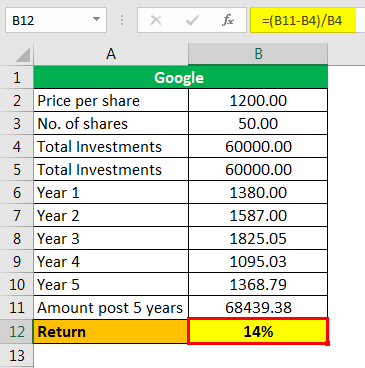Select 'Total Investments' cell in row 5

click(x=111, y=169)
